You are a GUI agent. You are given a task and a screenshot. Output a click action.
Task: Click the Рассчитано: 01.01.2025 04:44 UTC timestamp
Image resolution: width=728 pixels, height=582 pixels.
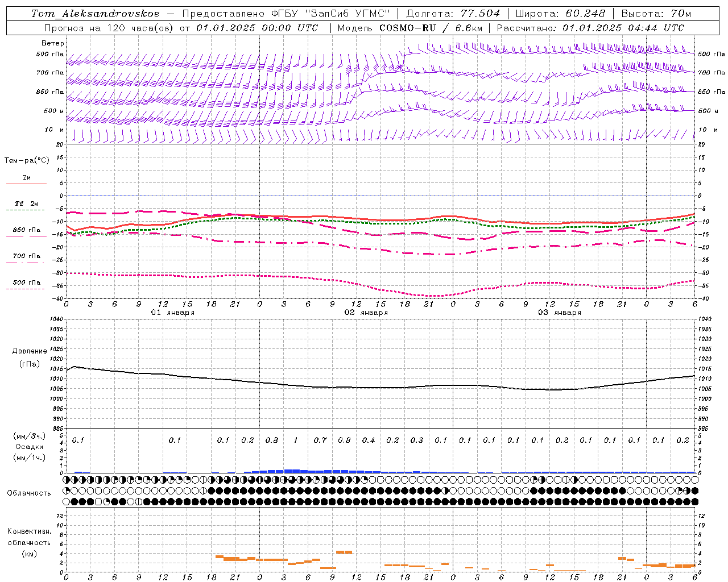click(590, 28)
